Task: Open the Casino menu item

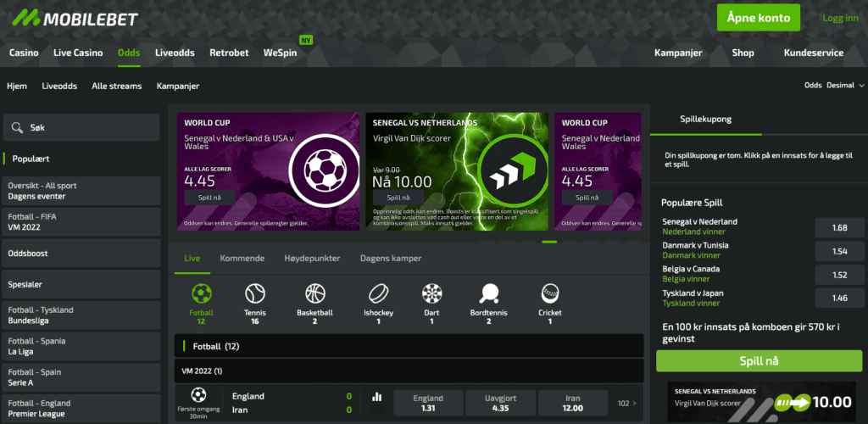Action: [24, 53]
